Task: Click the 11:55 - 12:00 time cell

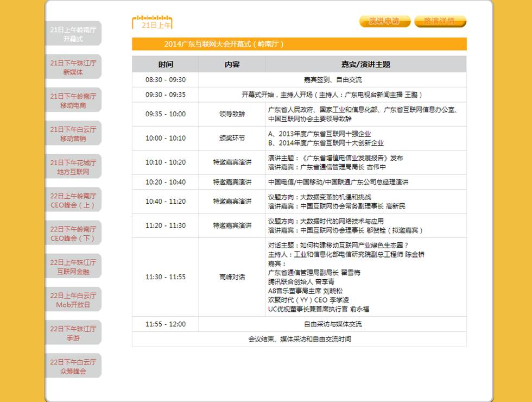Action: (x=166, y=324)
